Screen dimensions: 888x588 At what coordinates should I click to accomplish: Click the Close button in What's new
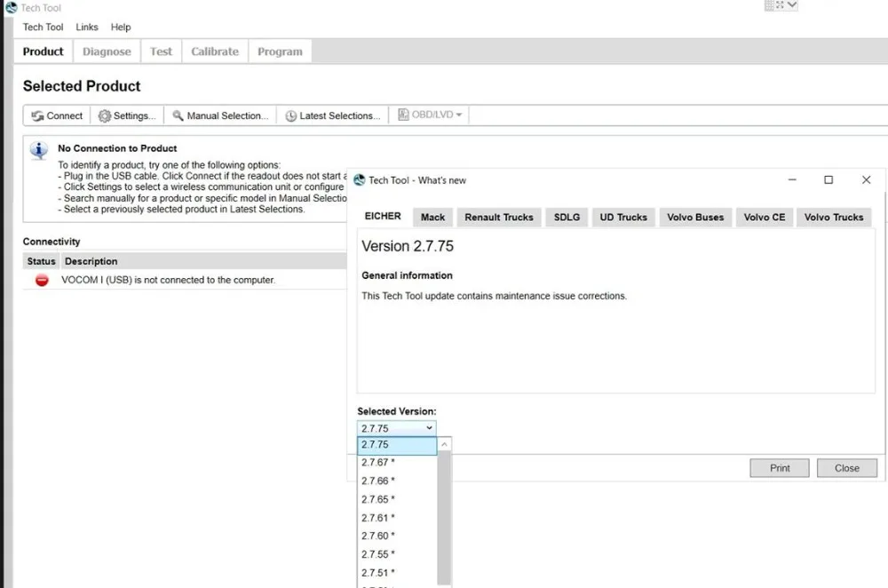[x=846, y=468]
